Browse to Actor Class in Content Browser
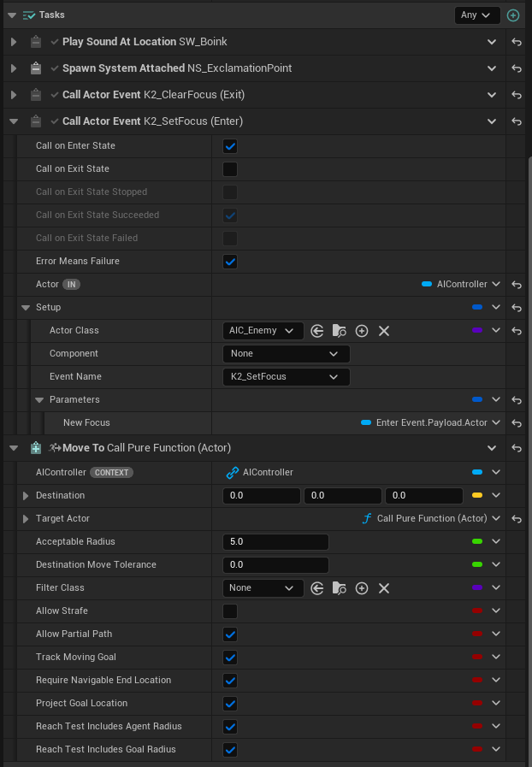532x767 pixels. (340, 331)
